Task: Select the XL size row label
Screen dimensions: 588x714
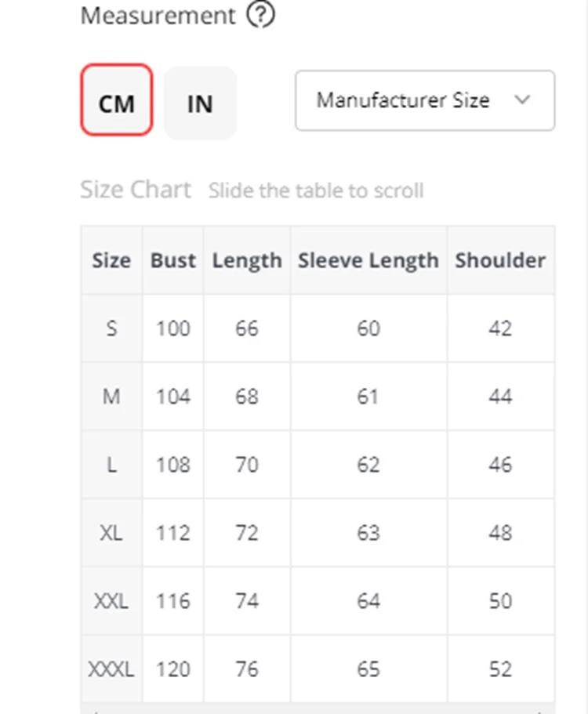Action: click(111, 533)
